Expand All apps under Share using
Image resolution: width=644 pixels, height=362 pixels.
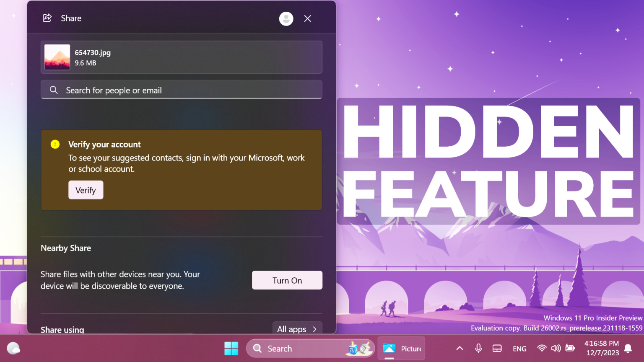click(x=297, y=329)
